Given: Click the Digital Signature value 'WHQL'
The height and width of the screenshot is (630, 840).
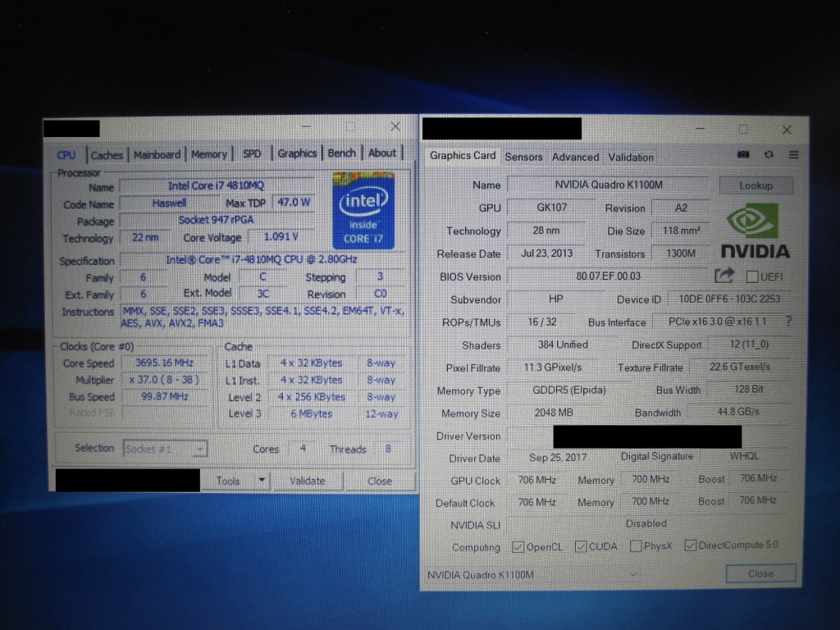Looking at the screenshot, I should click(744, 456).
